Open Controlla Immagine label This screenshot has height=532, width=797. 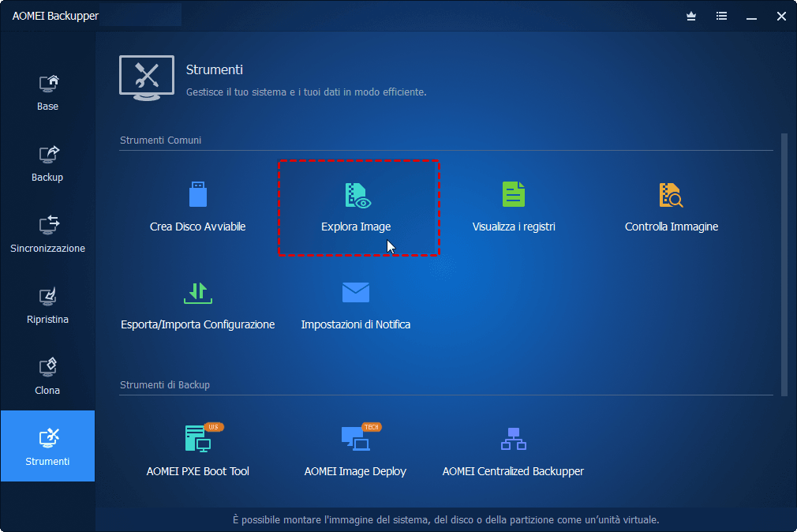click(671, 227)
